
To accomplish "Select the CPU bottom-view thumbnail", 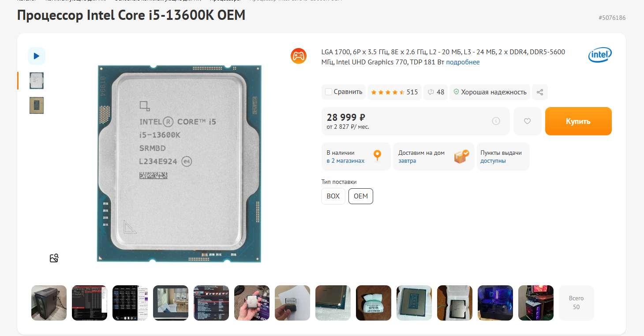I will [37, 105].
